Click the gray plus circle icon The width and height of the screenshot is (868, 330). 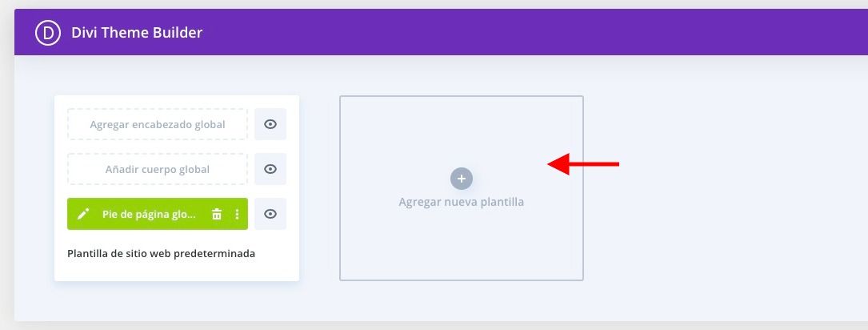[x=462, y=179]
